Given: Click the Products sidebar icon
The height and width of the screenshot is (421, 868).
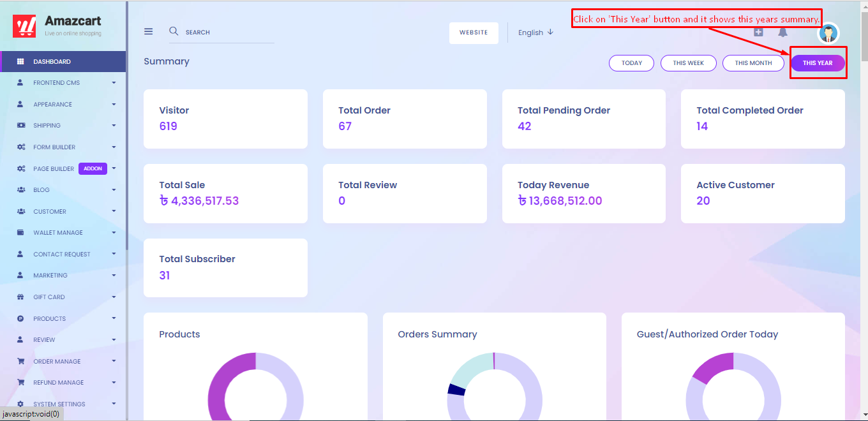Looking at the screenshot, I should [20, 318].
